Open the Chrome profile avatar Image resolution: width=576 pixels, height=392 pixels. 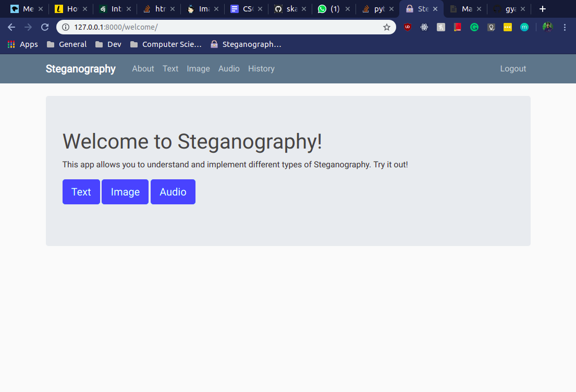pos(547,27)
